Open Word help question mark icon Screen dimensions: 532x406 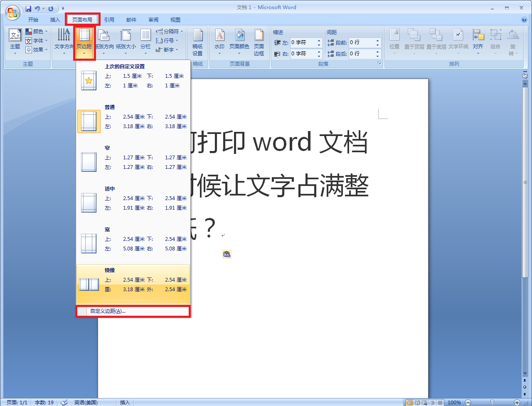(524, 20)
